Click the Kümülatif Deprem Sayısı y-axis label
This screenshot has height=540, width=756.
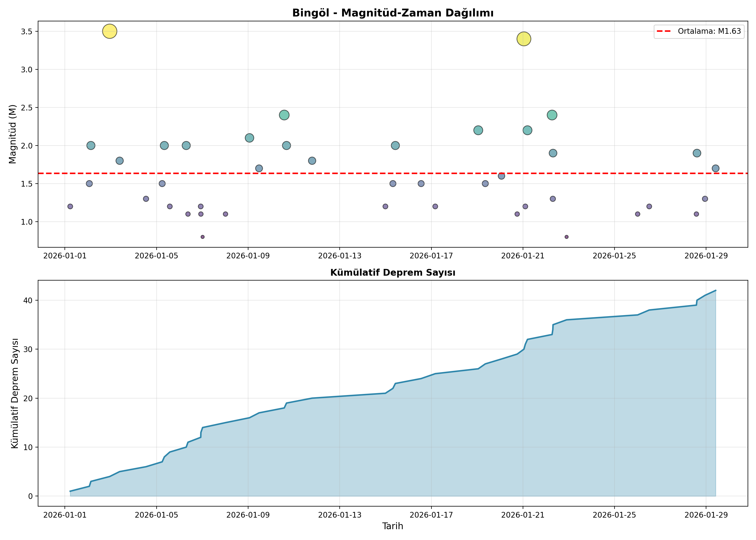click(x=15, y=393)
